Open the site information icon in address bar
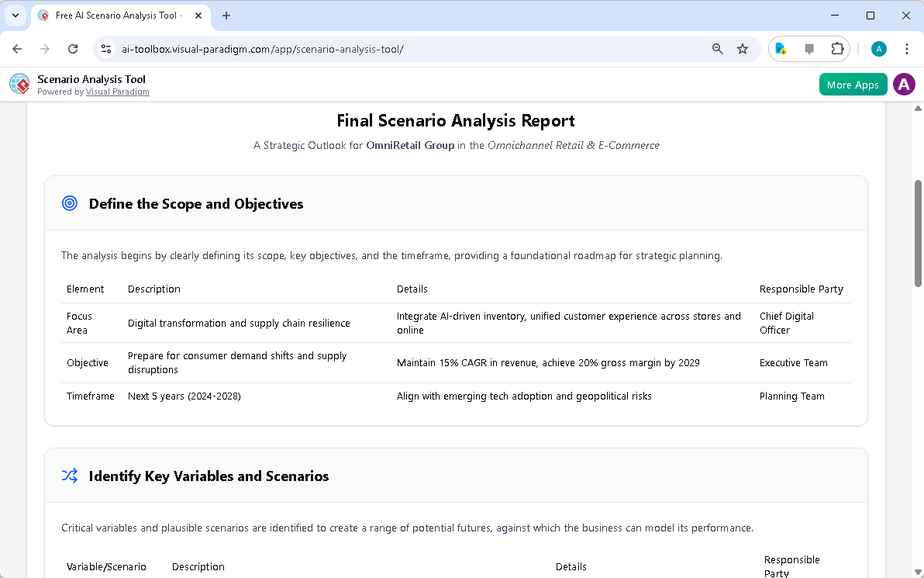 coord(105,48)
